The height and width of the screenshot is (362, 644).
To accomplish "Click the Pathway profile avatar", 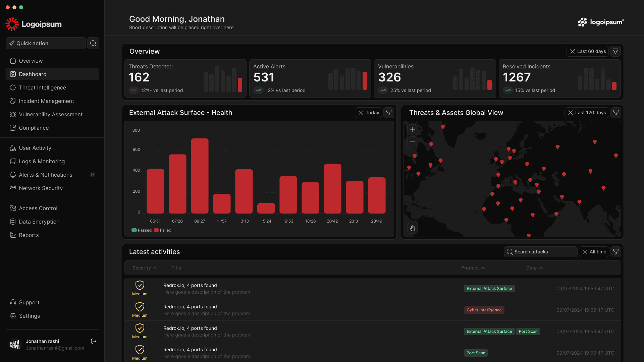I will [15, 345].
